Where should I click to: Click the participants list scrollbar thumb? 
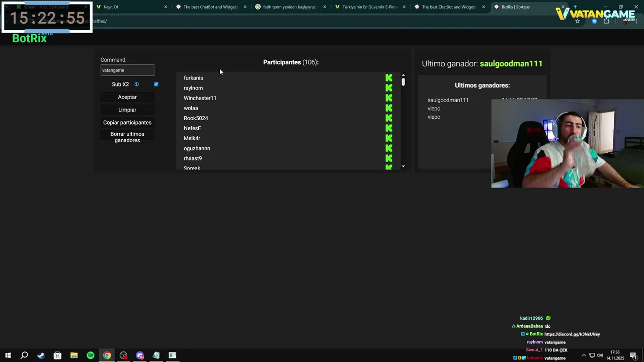[x=403, y=82]
